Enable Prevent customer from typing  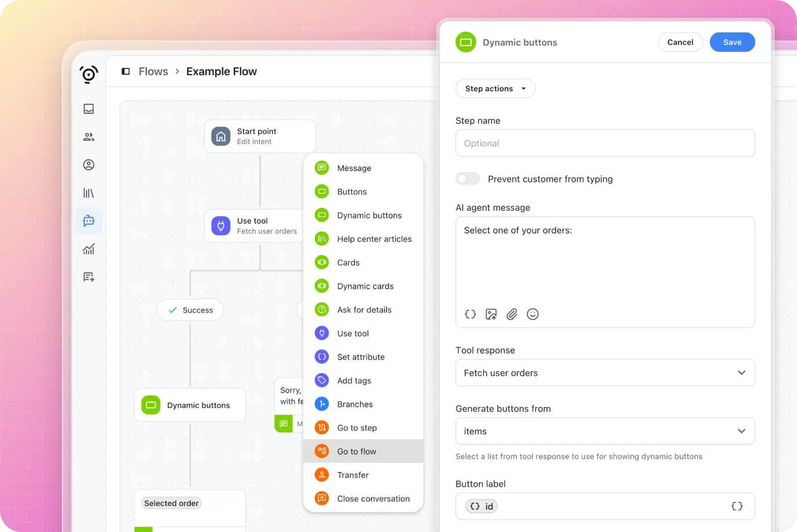pos(467,178)
